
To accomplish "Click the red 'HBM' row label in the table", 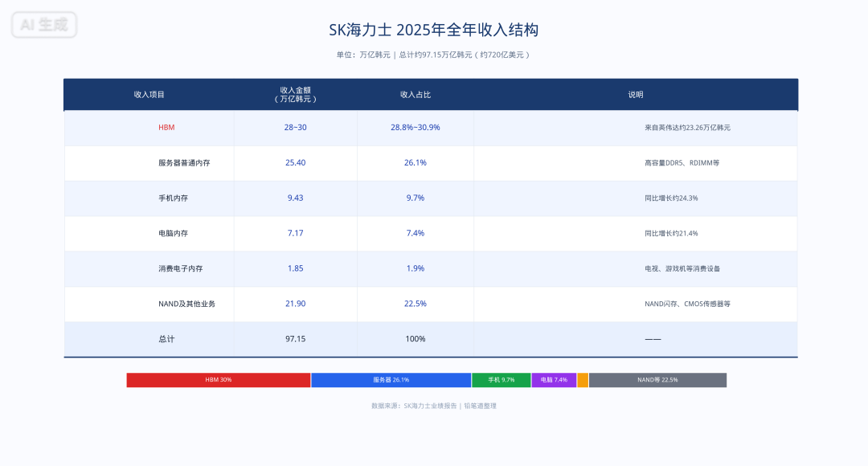I will pos(166,127).
